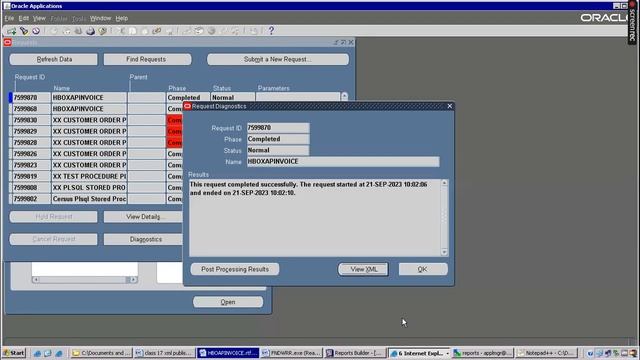Click the View Details button

point(143,217)
